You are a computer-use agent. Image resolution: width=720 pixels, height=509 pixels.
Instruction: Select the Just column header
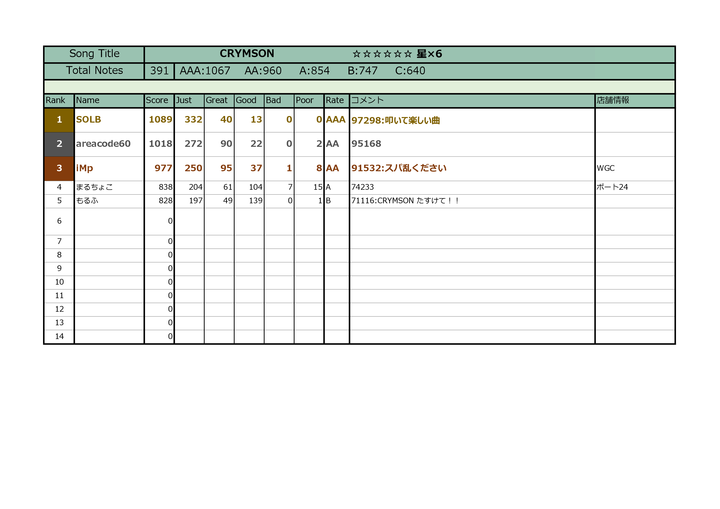[x=189, y=100]
